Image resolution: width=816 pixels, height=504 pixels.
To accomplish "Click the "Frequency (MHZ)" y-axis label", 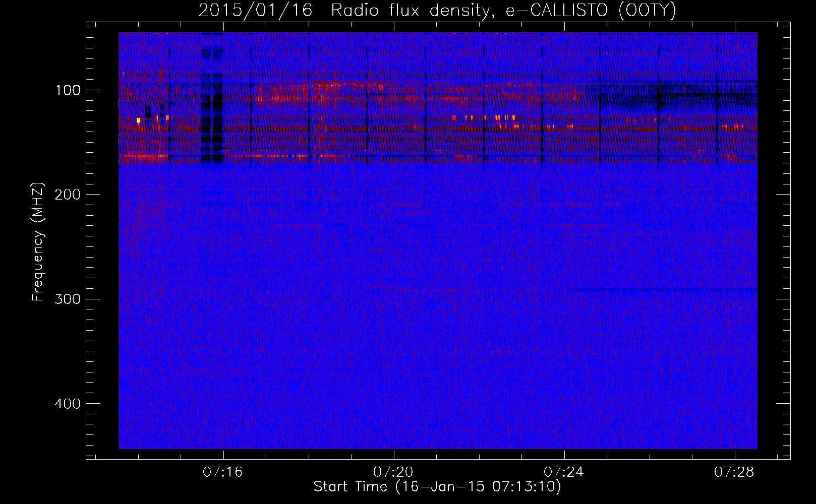I will (38, 241).
